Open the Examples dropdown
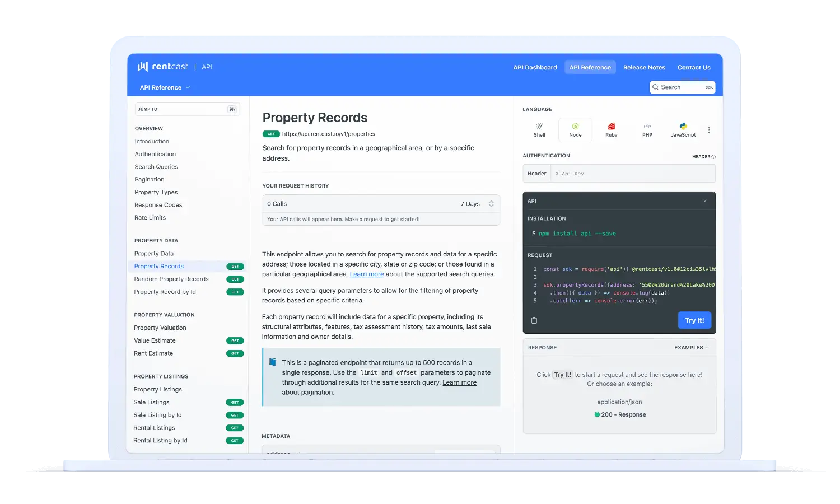This screenshot has height=504, width=840. (x=692, y=348)
